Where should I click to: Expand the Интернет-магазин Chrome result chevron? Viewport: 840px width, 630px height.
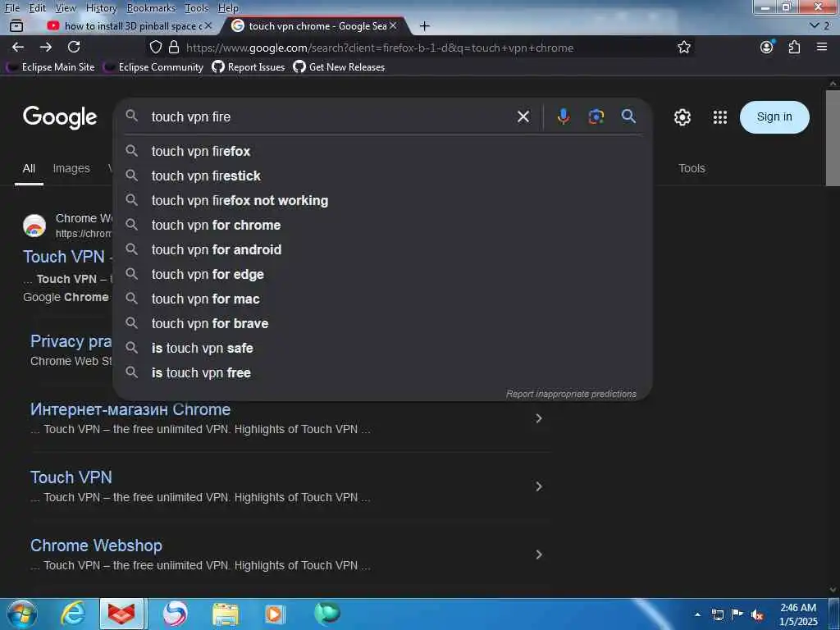(539, 418)
